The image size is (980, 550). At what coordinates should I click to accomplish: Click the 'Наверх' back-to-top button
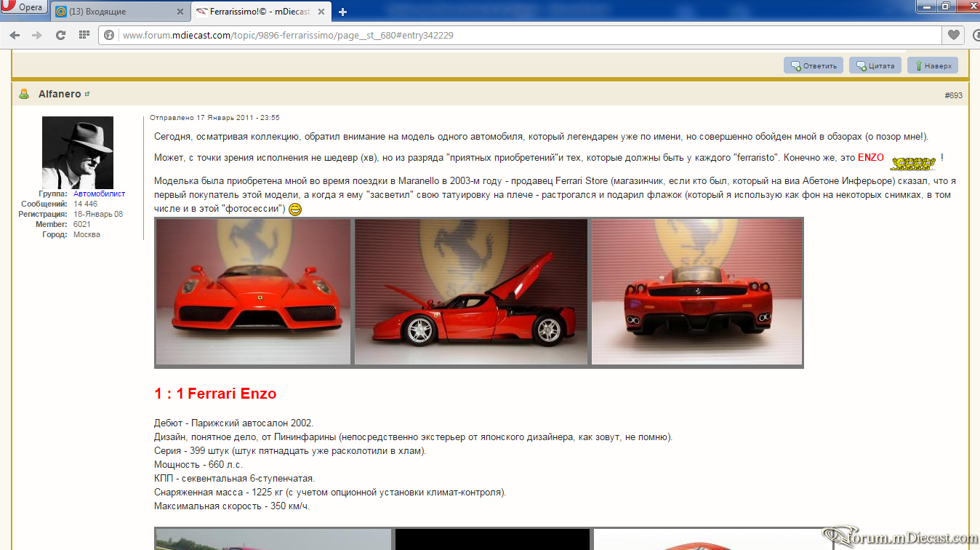(x=933, y=65)
